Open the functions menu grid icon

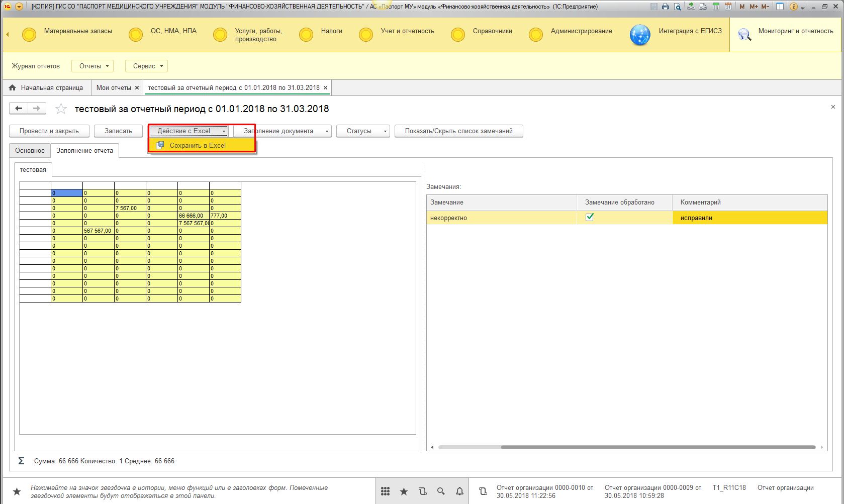(x=385, y=491)
